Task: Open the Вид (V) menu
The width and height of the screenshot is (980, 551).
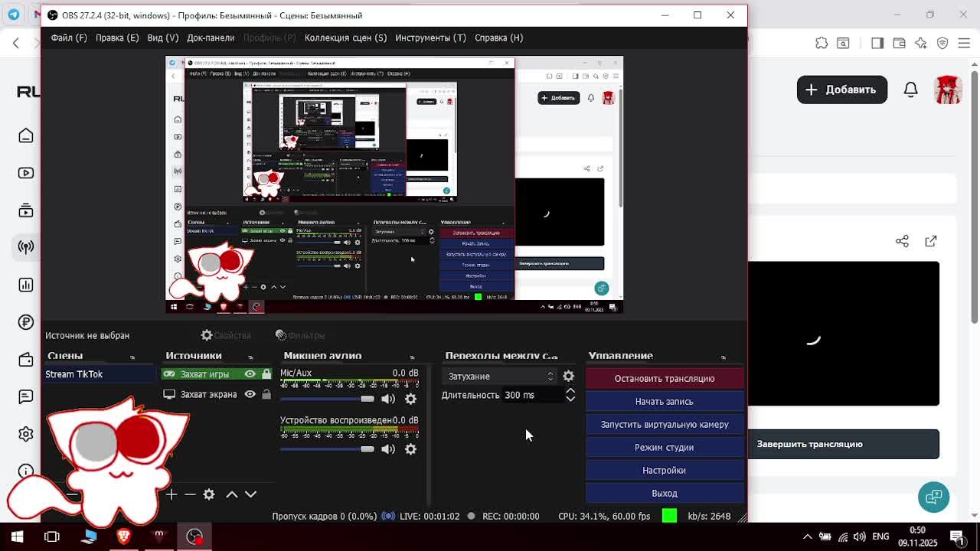Action: click(x=162, y=37)
